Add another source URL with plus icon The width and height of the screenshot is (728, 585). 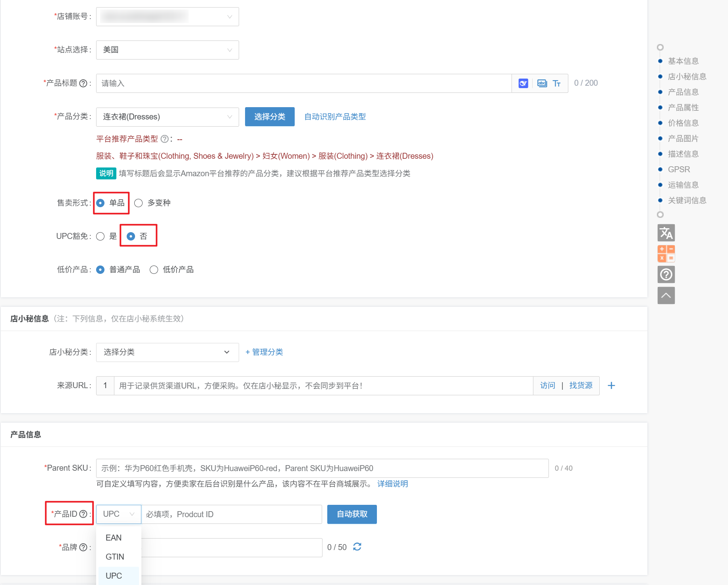click(x=611, y=385)
